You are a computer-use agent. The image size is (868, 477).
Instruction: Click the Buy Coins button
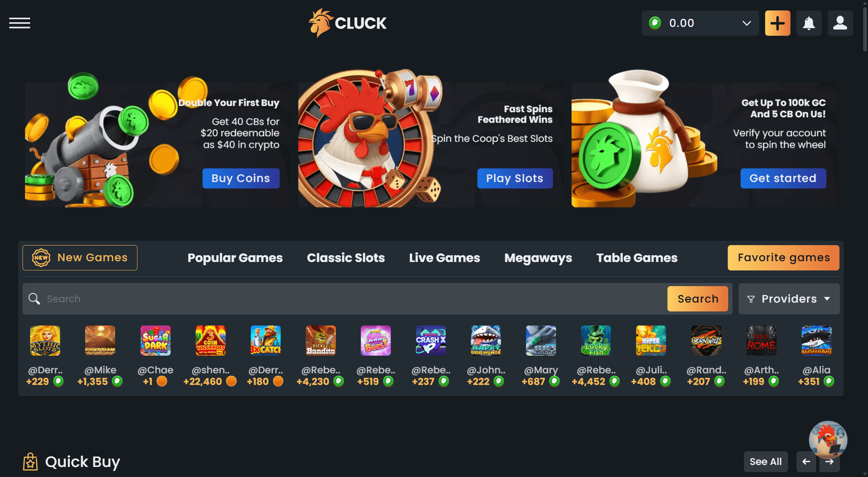[241, 178]
